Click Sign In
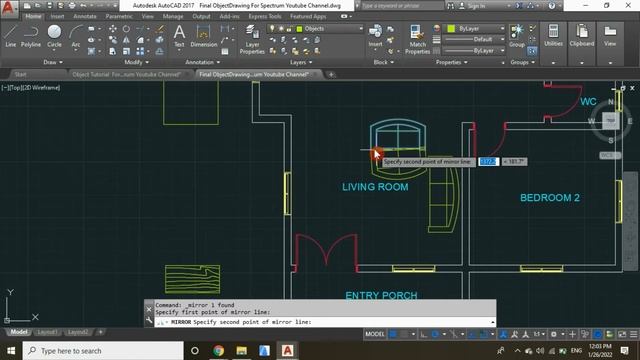Viewport: 640px width, 360px height. [476, 6]
